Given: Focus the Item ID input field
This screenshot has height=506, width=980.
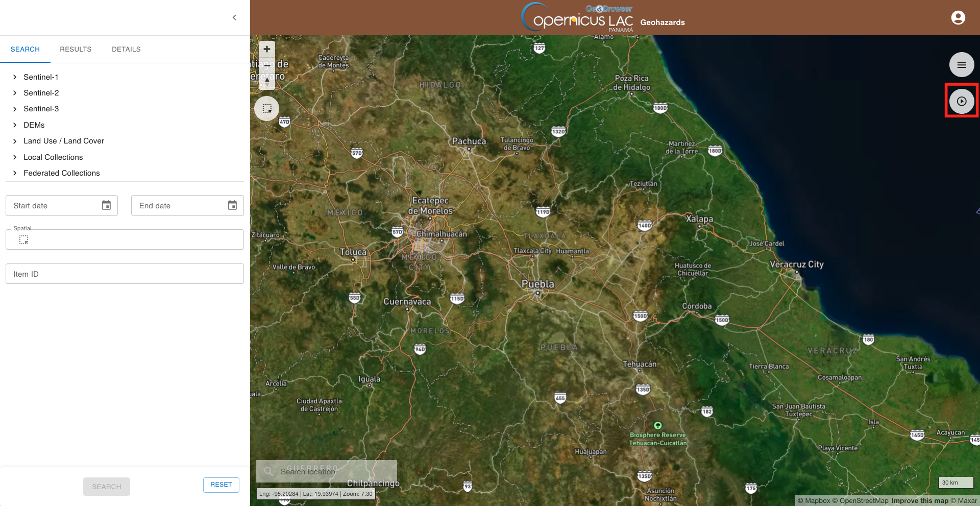Looking at the screenshot, I should (125, 274).
